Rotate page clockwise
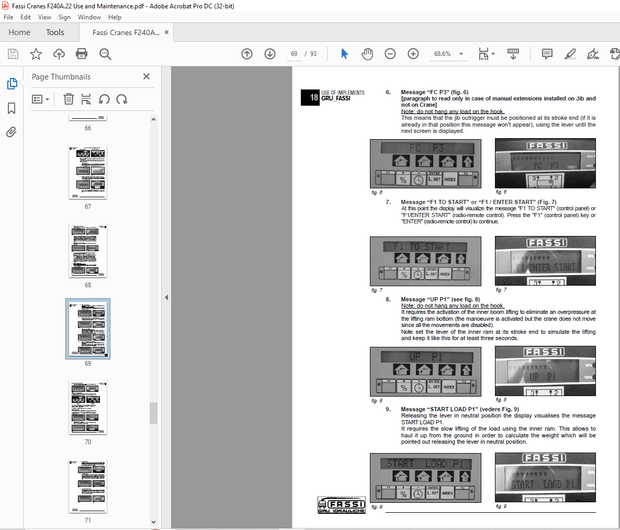 click(122, 99)
